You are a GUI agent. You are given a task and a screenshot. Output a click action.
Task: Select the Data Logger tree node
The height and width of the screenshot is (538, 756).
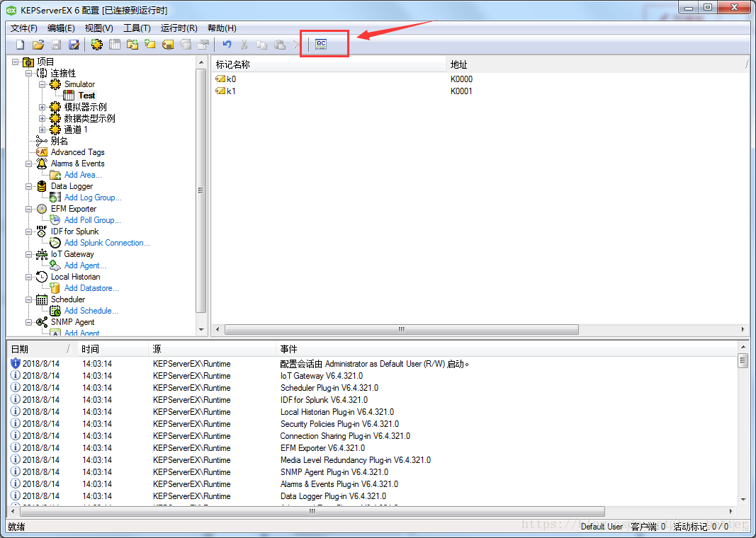click(x=72, y=186)
